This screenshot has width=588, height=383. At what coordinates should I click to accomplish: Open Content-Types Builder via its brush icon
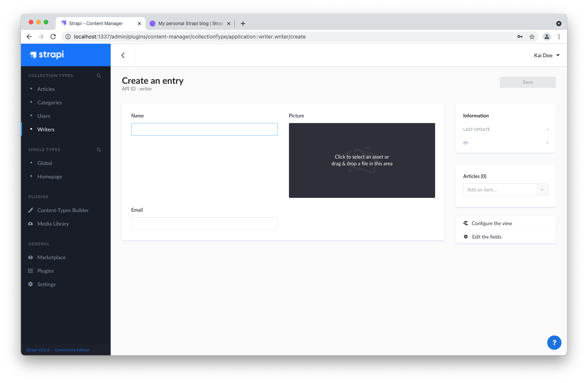(31, 210)
